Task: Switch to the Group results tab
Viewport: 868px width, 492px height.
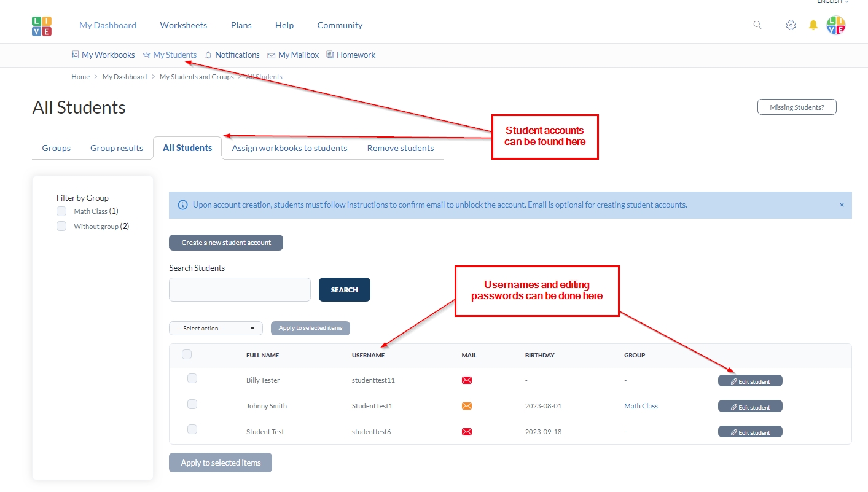Action: pyautogui.click(x=117, y=148)
